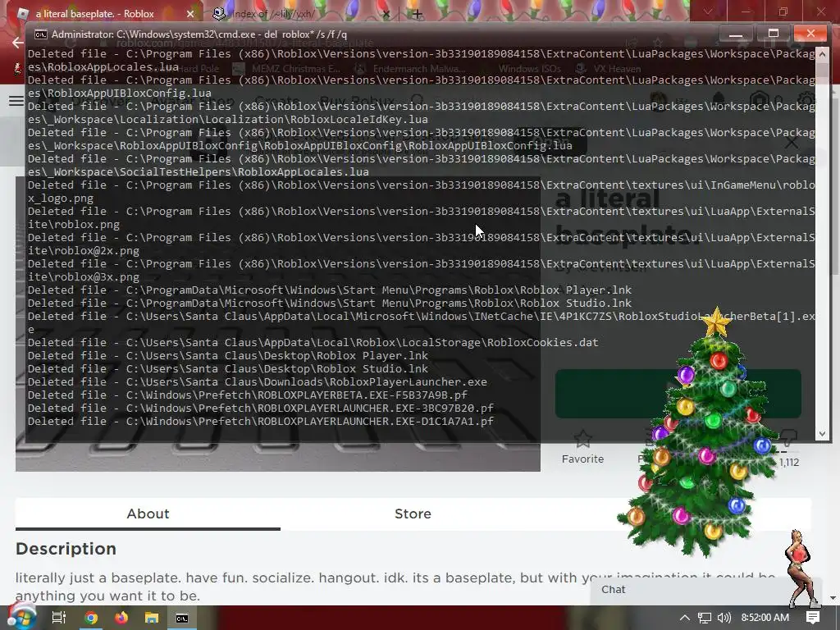
Task: Show hidden system tray icons
Action: tap(685, 618)
